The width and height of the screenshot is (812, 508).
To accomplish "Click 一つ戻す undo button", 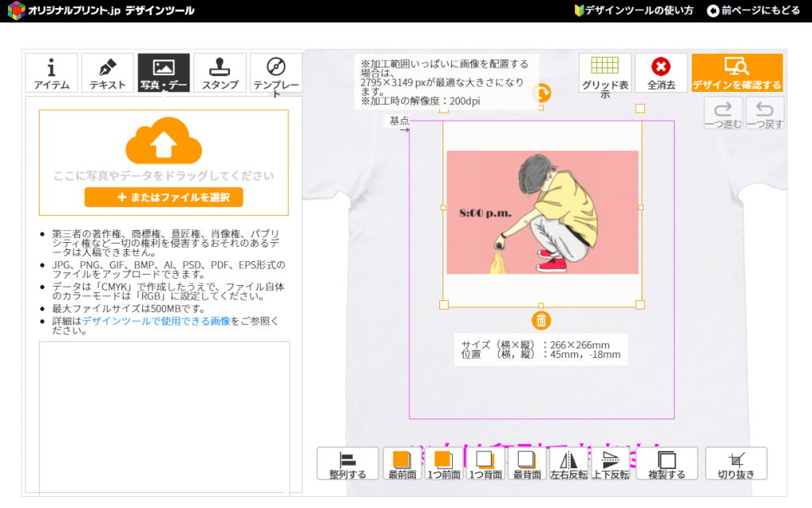I will (x=765, y=113).
